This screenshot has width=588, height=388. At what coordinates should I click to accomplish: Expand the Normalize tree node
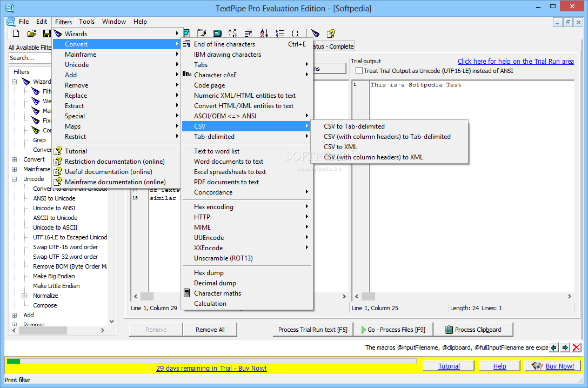[24, 296]
